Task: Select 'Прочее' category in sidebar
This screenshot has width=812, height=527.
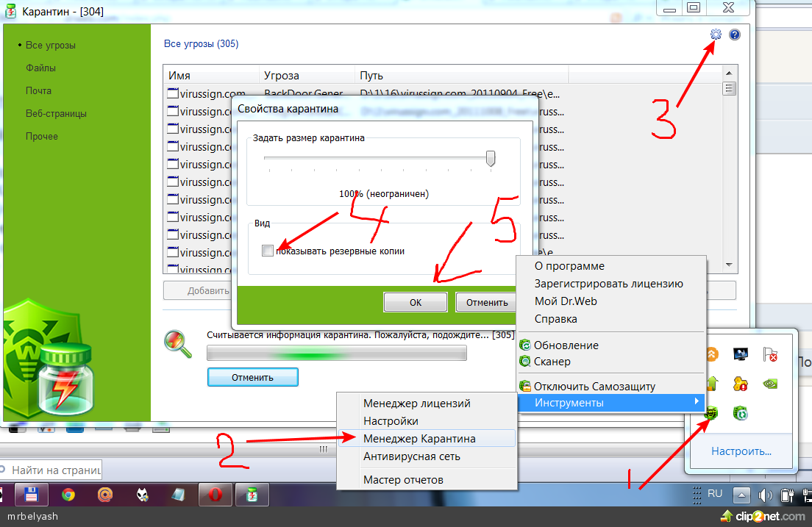Action: (x=41, y=136)
